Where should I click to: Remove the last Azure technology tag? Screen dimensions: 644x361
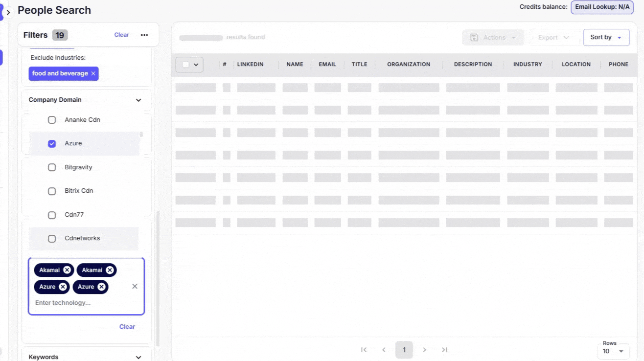(x=101, y=287)
